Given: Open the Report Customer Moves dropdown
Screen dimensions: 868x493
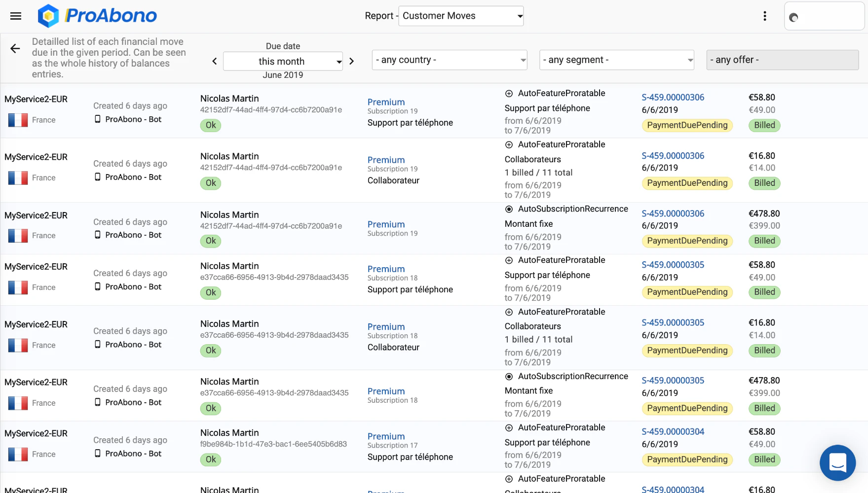Looking at the screenshot, I should pos(461,16).
